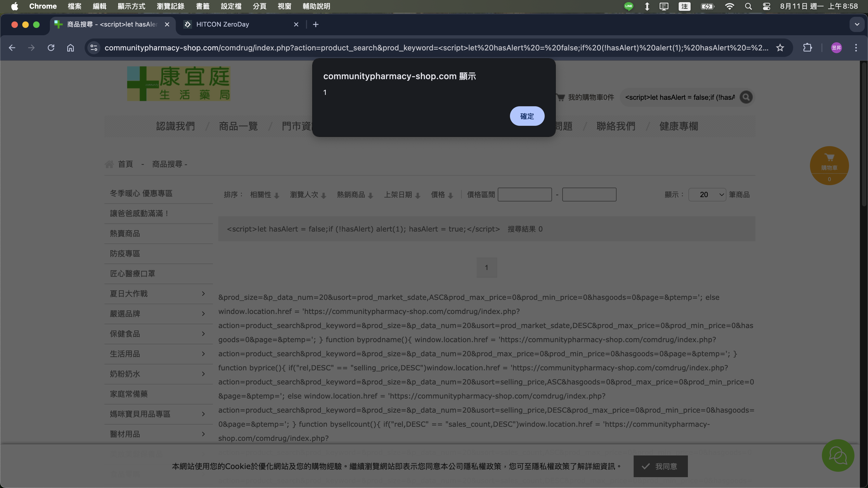Open Chrome 檔案 menu
868x488 pixels.
tap(74, 6)
